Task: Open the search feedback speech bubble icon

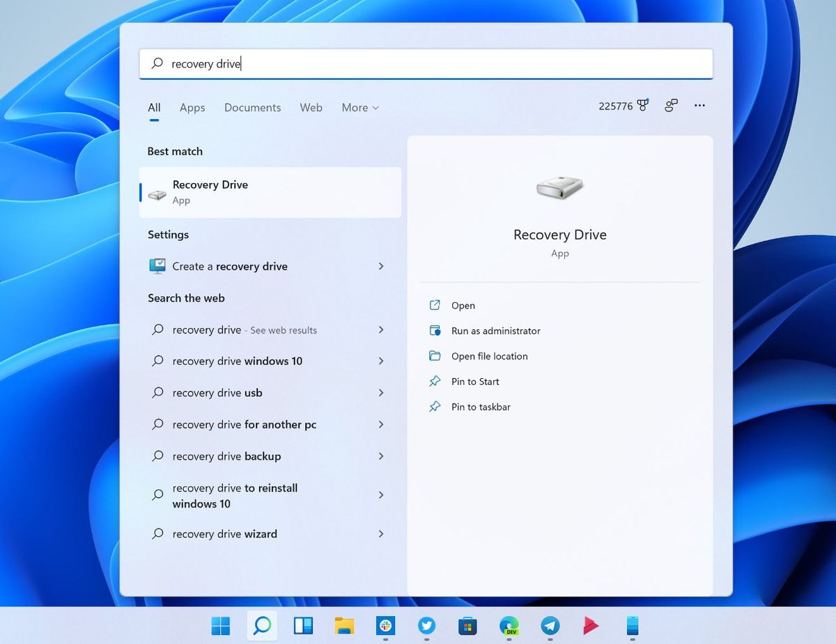Action: click(x=670, y=105)
